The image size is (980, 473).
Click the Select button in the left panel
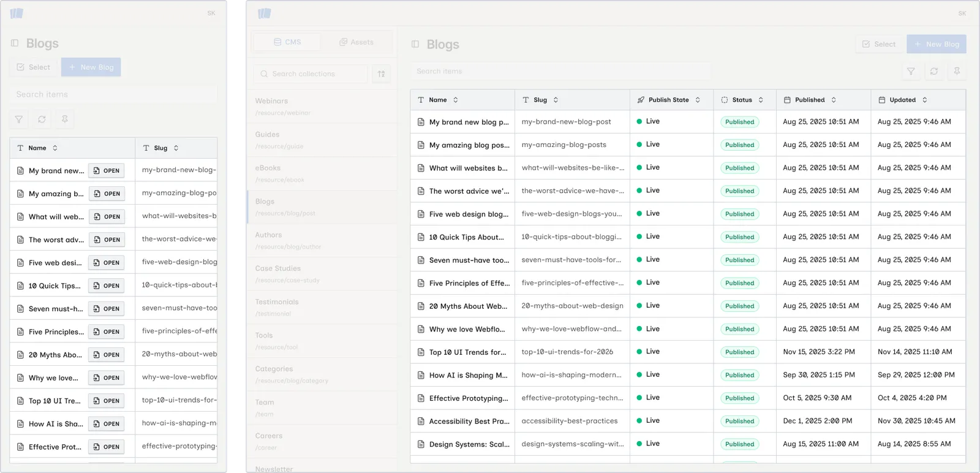(34, 67)
